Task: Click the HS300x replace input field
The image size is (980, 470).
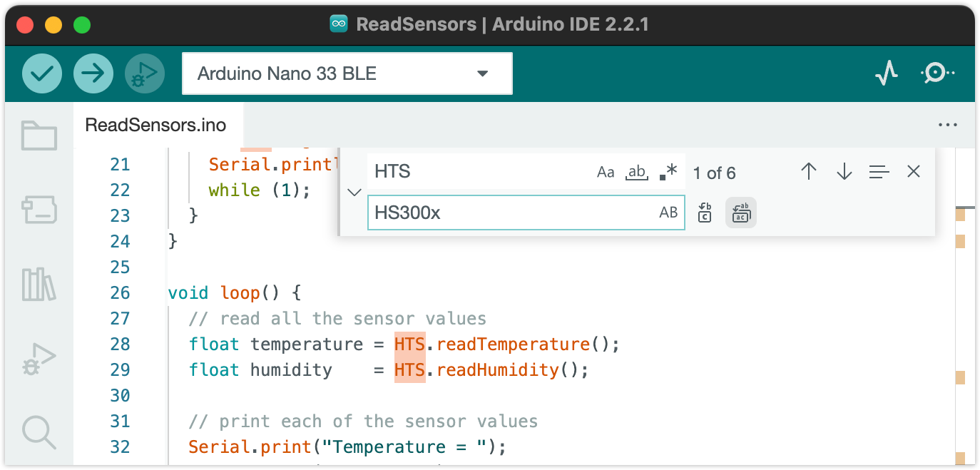Action: 511,213
